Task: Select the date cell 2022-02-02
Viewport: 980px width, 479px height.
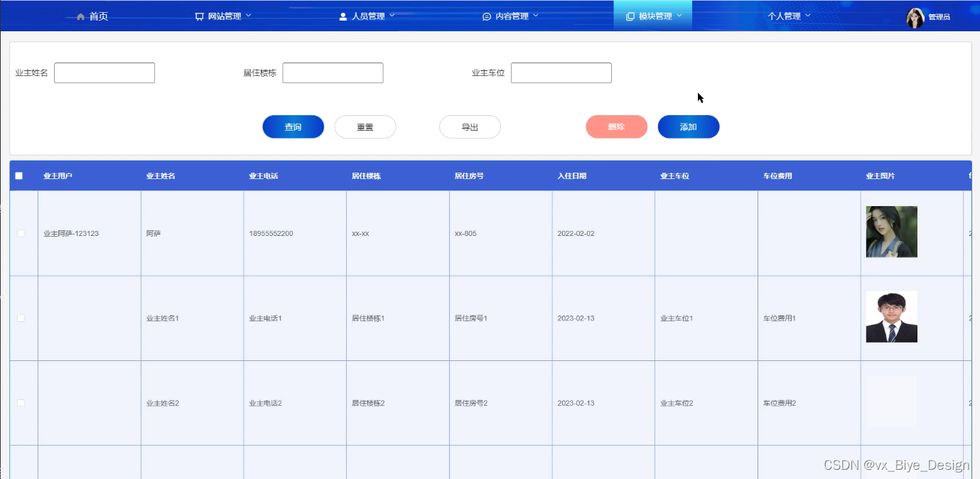Action: tap(576, 233)
